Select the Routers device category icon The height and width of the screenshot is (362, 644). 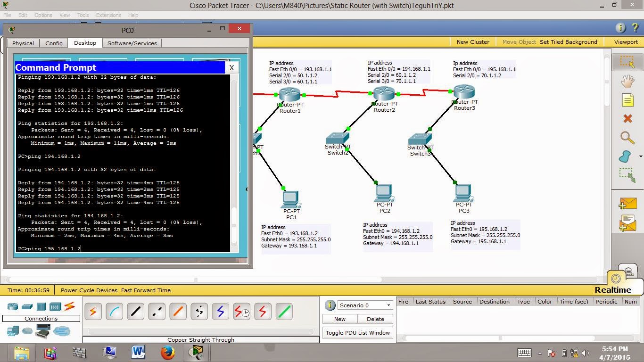(13, 306)
